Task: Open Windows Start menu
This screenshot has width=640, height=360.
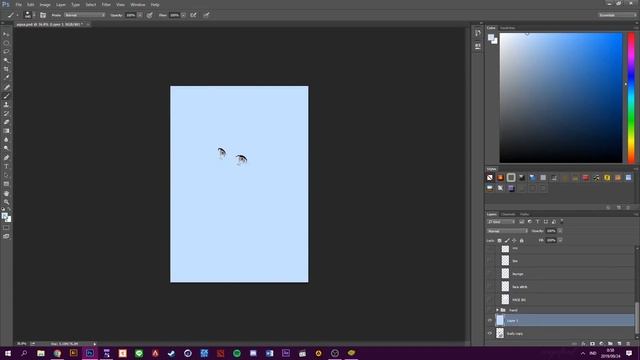Action: tap(8, 353)
